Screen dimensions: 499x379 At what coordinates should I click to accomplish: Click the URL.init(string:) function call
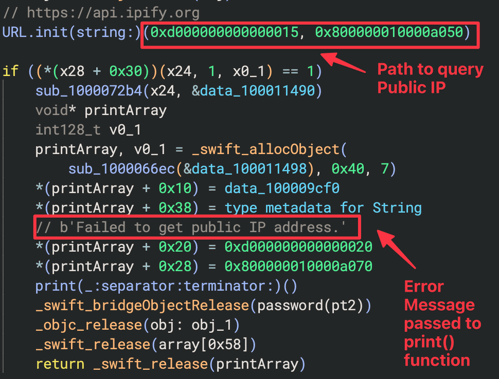(x=72, y=32)
